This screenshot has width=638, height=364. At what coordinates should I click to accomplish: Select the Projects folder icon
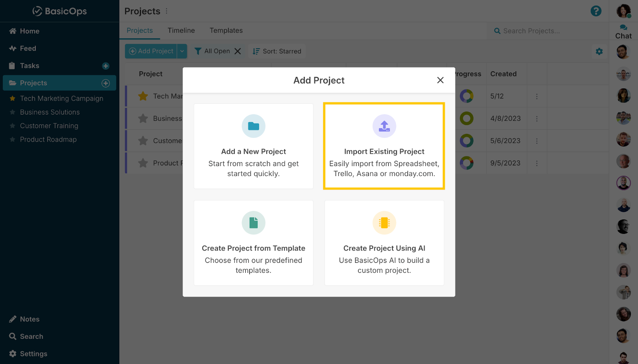[12, 83]
